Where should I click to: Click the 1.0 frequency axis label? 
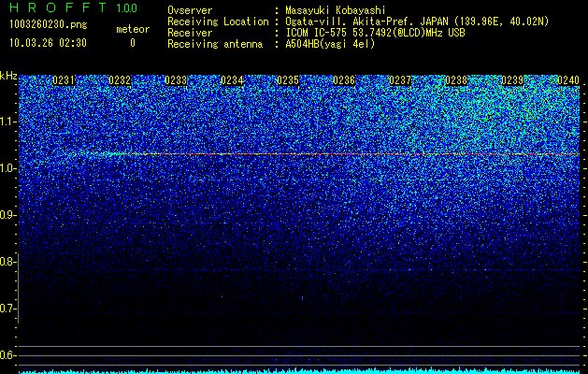[x=7, y=168]
